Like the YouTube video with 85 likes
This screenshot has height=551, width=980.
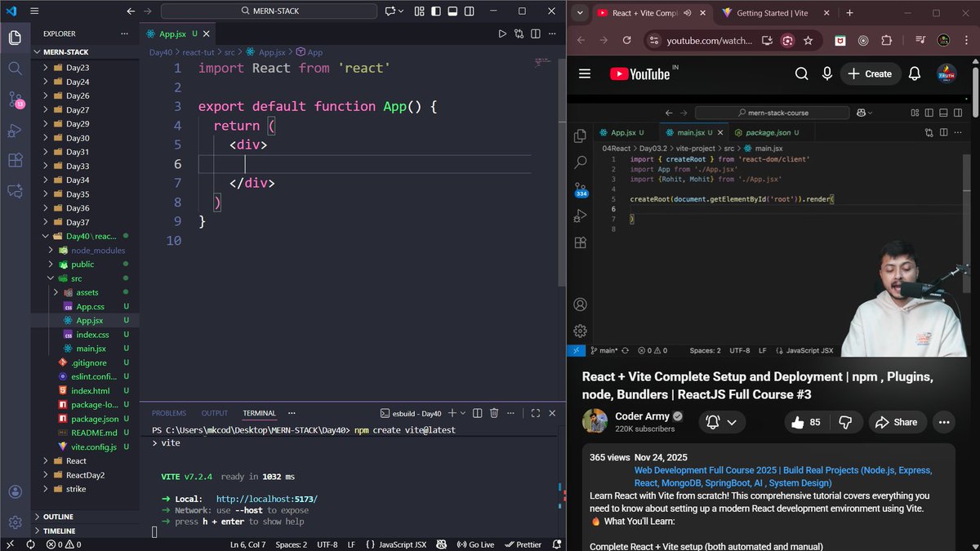pos(804,422)
